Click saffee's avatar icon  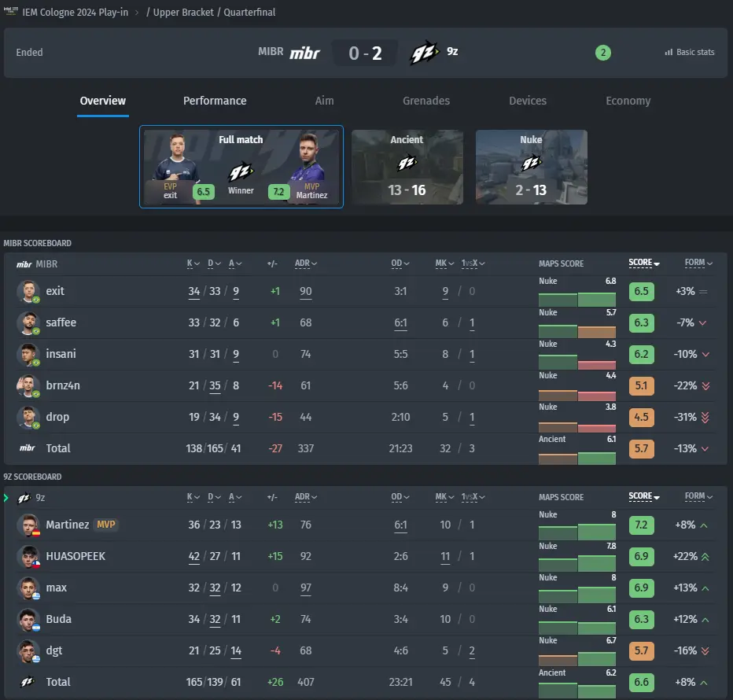pos(28,322)
